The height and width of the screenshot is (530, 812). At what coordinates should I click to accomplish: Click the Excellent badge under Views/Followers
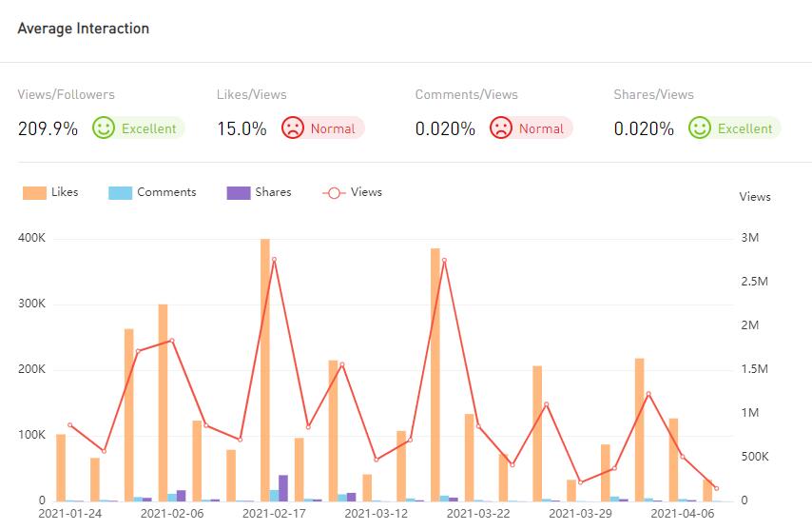pos(148,128)
